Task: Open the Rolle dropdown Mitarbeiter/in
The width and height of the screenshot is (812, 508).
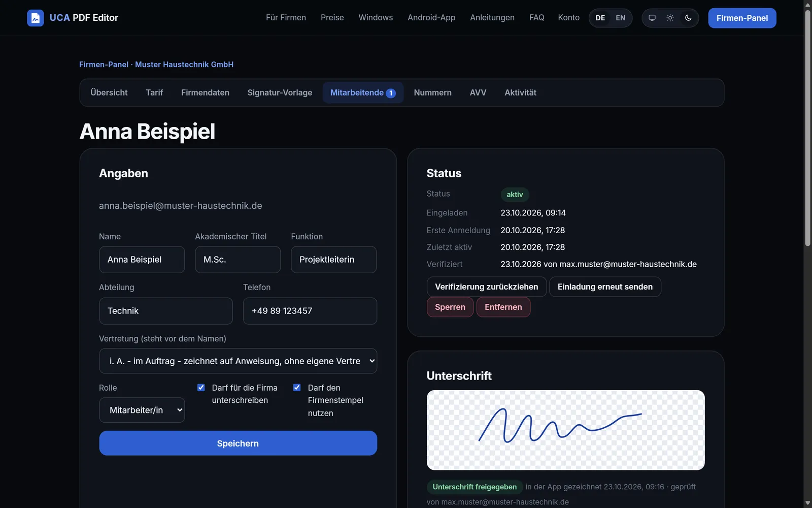Action: 142,410
